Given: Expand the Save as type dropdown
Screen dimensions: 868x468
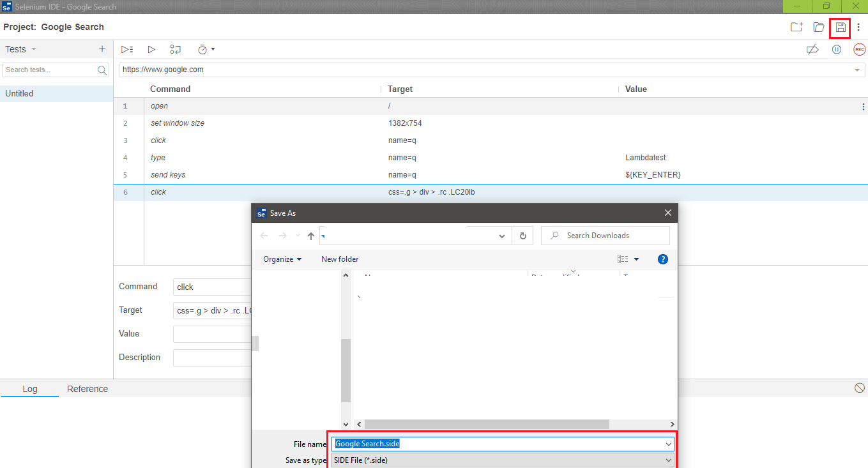Looking at the screenshot, I should click(x=668, y=460).
